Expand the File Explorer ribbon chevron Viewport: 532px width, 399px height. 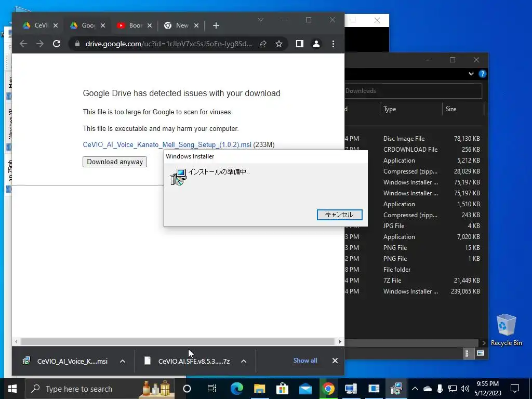coord(471,74)
